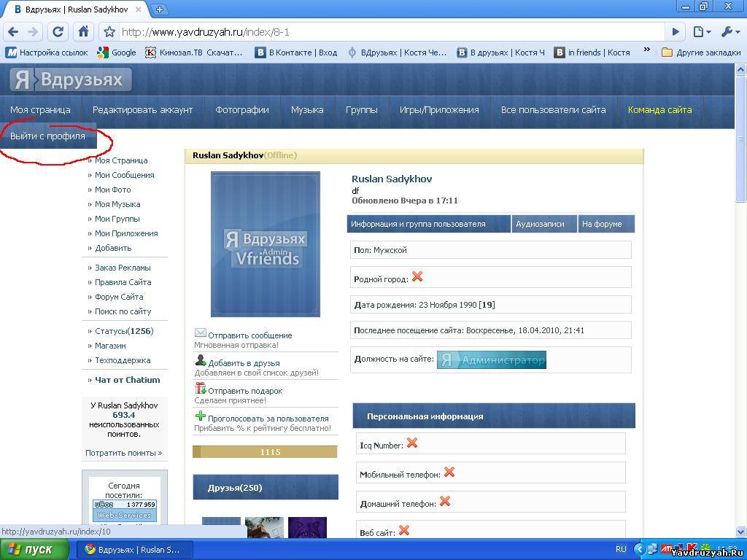This screenshot has width=747, height=560.
Task: Click Выйти с профиля logout link
Action: (47, 136)
